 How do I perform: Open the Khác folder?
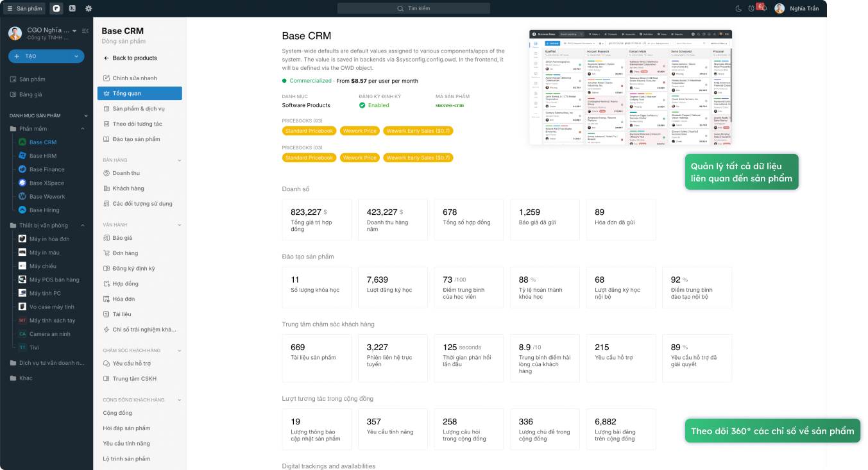point(21,378)
